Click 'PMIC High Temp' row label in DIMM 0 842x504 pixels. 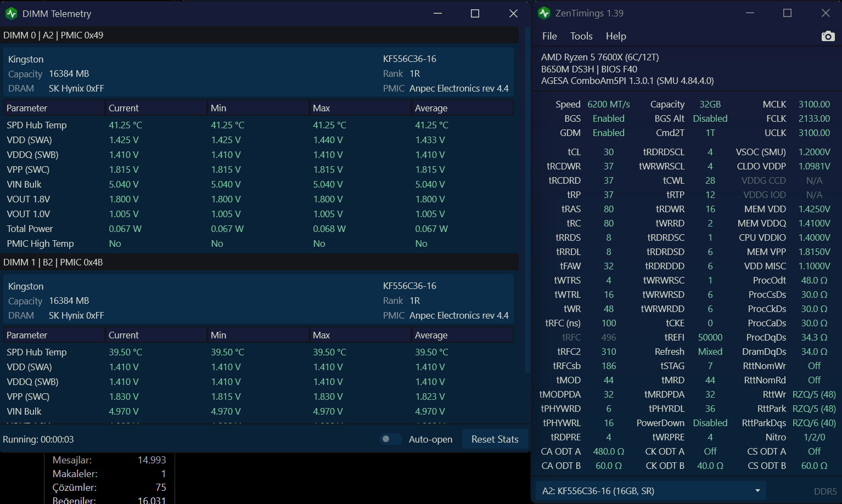40,243
